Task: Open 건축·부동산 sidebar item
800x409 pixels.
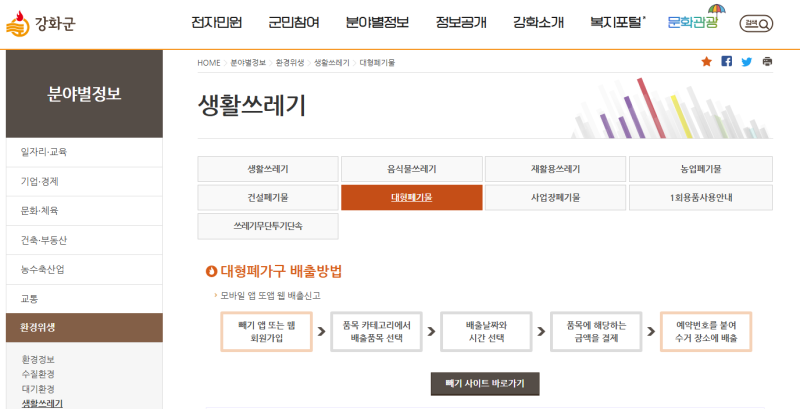Action: click(x=84, y=240)
